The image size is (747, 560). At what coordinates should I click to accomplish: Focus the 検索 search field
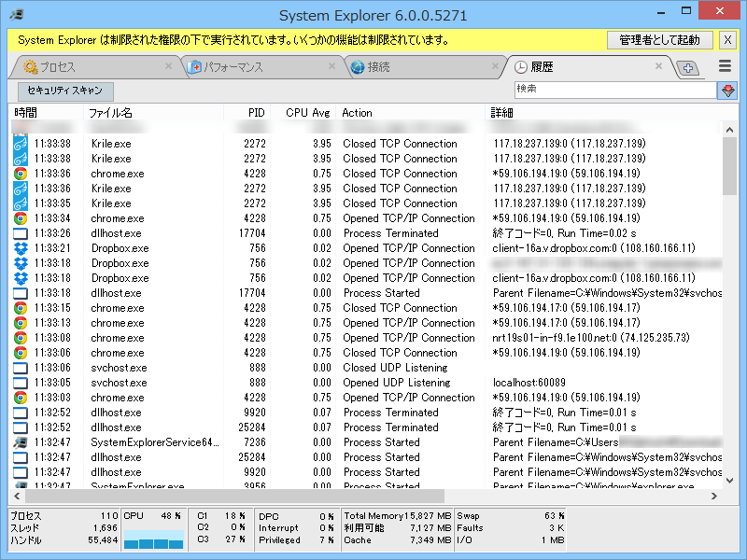(615, 90)
